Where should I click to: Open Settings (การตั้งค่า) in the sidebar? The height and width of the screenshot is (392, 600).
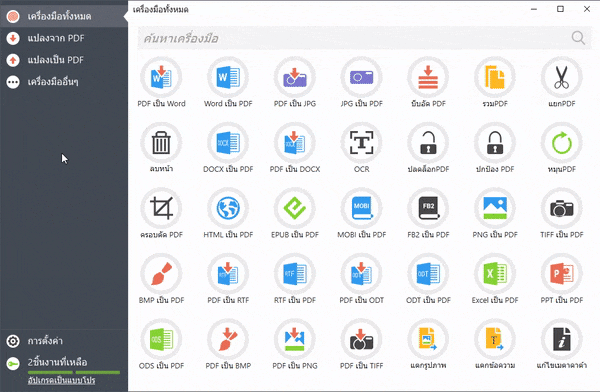[x=64, y=341]
